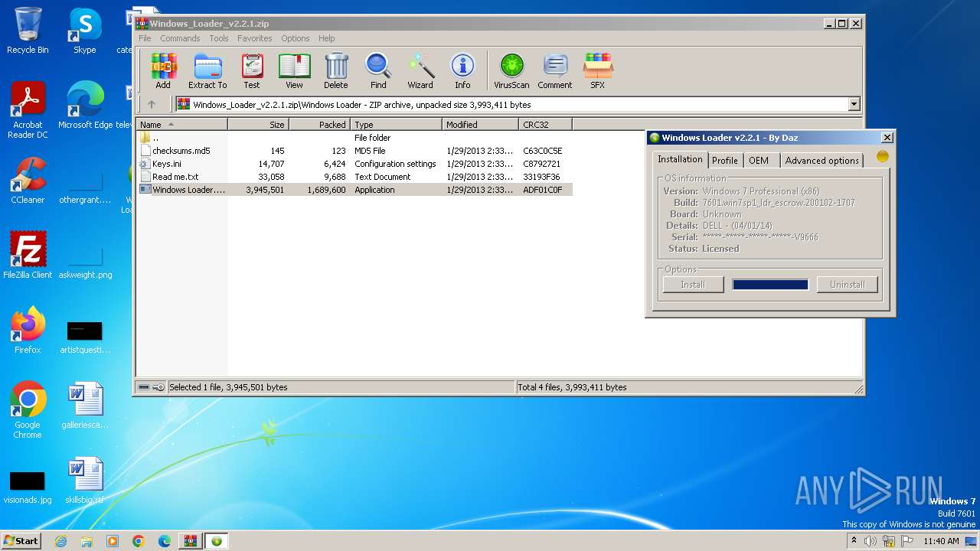This screenshot has height=551, width=980.
Task: Open the galleriesca Word document icon
Action: tap(85, 405)
